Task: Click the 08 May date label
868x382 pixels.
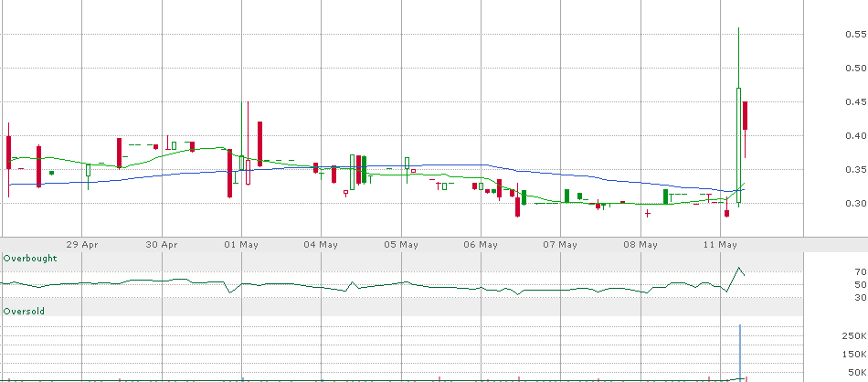Action: click(640, 244)
